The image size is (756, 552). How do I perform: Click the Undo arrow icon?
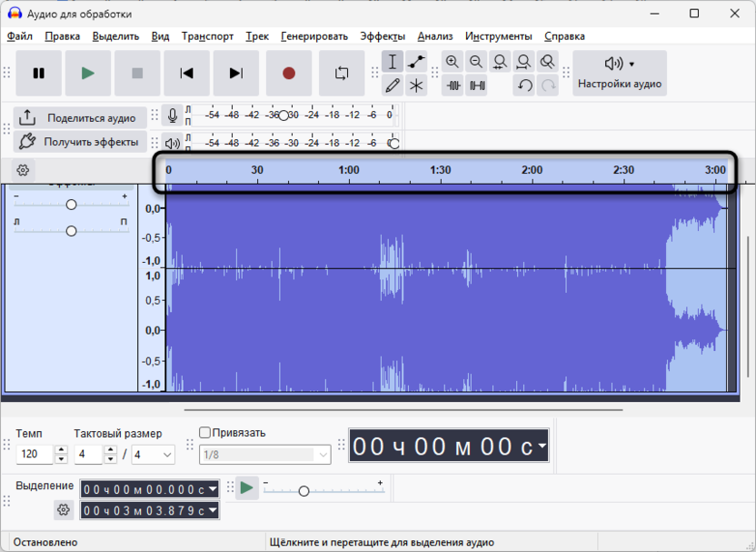coord(525,85)
